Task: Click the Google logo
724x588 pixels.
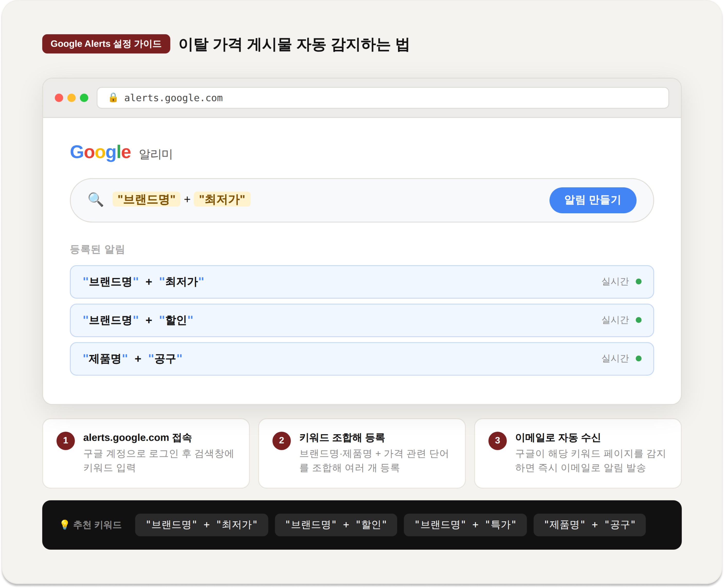Action: (100, 152)
